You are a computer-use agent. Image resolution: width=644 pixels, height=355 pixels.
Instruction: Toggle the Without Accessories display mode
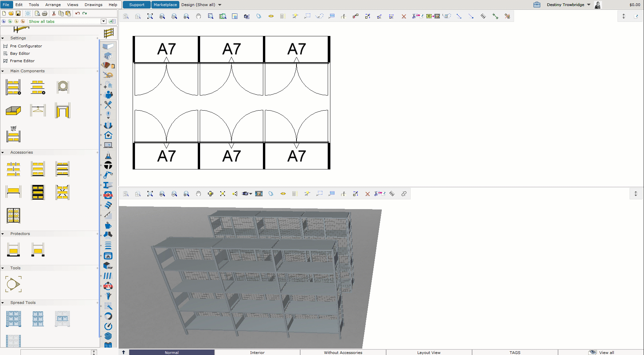pos(343,352)
